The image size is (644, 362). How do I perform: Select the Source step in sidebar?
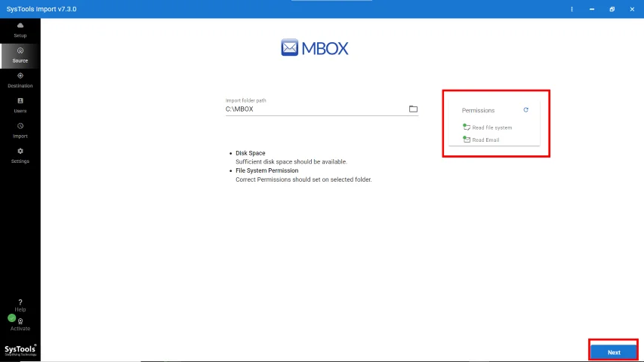coord(20,55)
